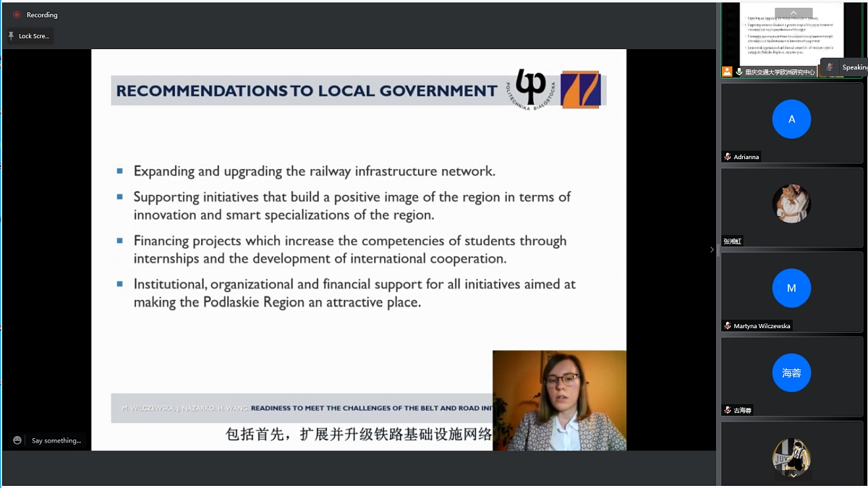868x488 pixels.
Task: Click the Chinese subtitle caption below the slide
Action: pos(359,435)
